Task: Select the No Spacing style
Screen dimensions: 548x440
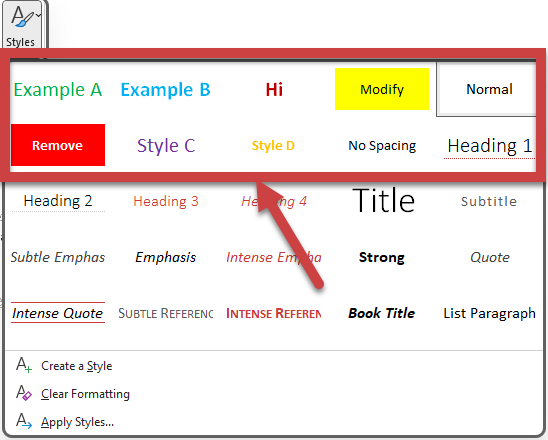Action: 382,145
